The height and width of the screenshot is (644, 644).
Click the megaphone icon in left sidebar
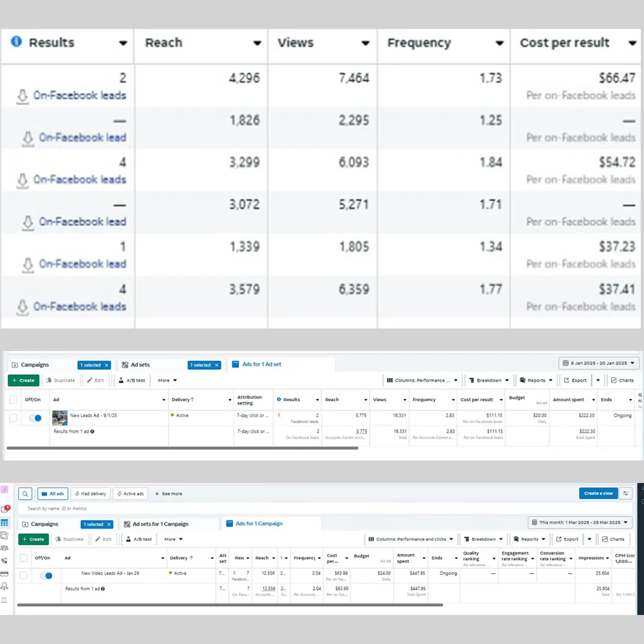coord(5,560)
